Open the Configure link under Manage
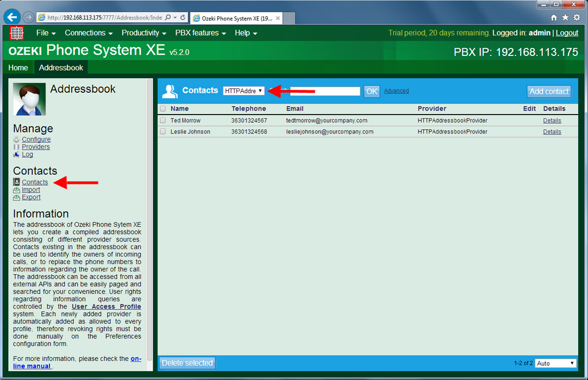 point(36,140)
